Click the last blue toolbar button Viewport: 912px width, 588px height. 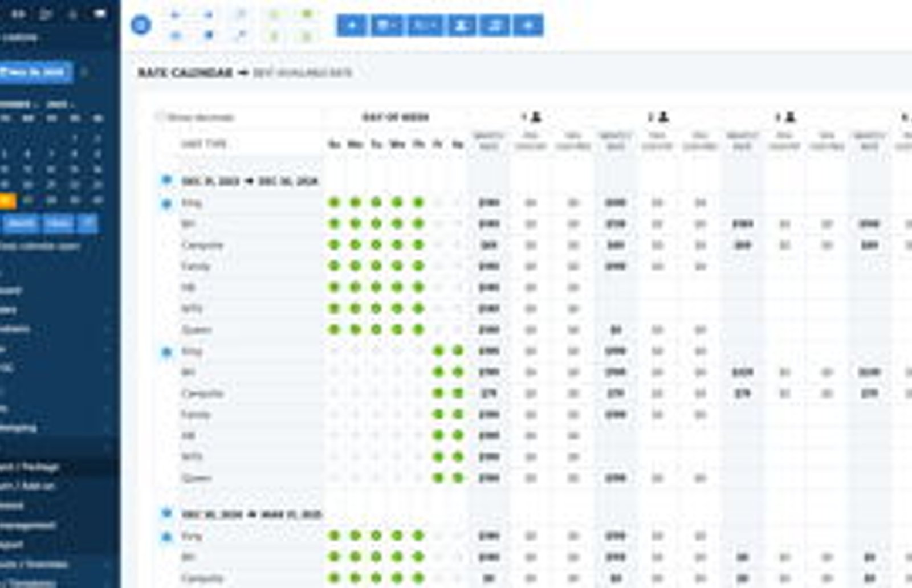[528, 25]
